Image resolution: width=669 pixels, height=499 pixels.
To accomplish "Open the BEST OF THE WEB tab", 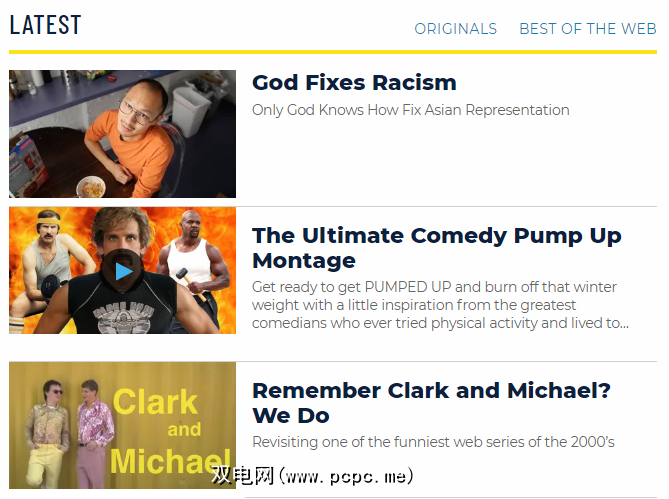I will coord(588,29).
